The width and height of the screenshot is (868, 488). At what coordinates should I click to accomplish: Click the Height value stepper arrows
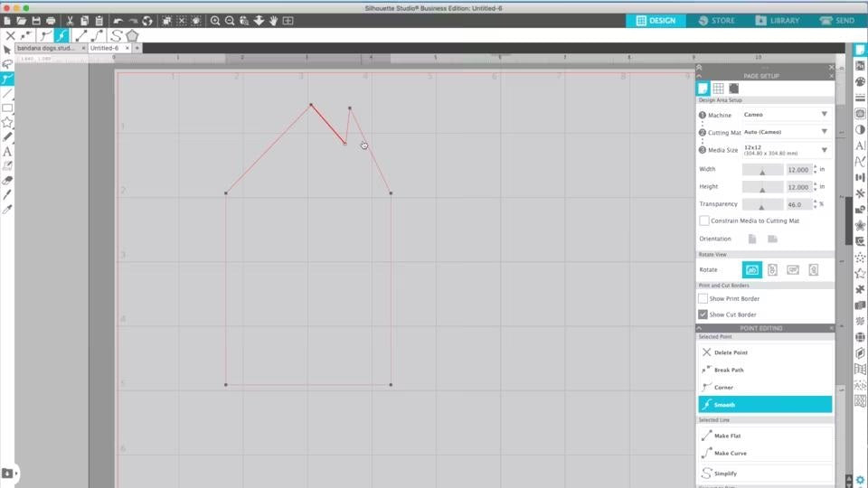tap(815, 187)
